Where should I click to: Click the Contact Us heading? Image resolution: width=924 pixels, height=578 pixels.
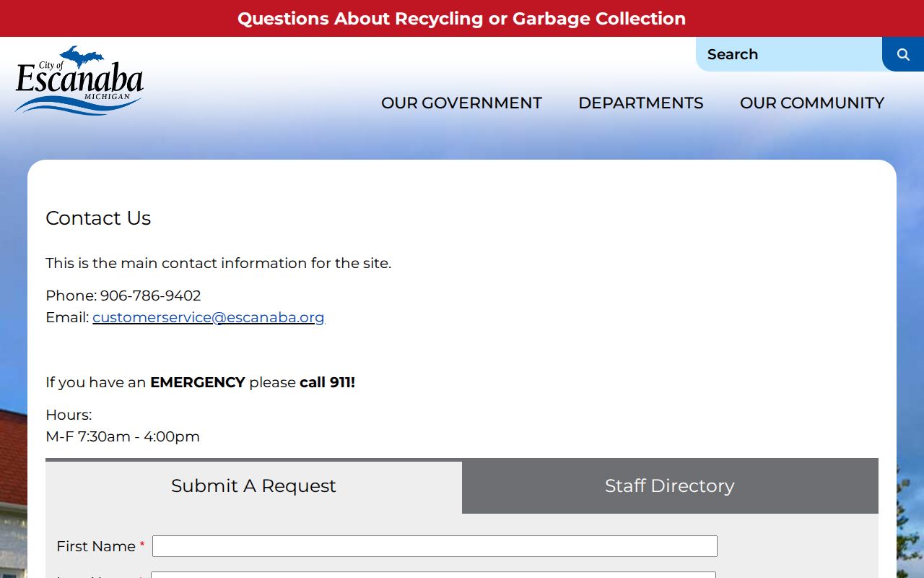pos(98,218)
